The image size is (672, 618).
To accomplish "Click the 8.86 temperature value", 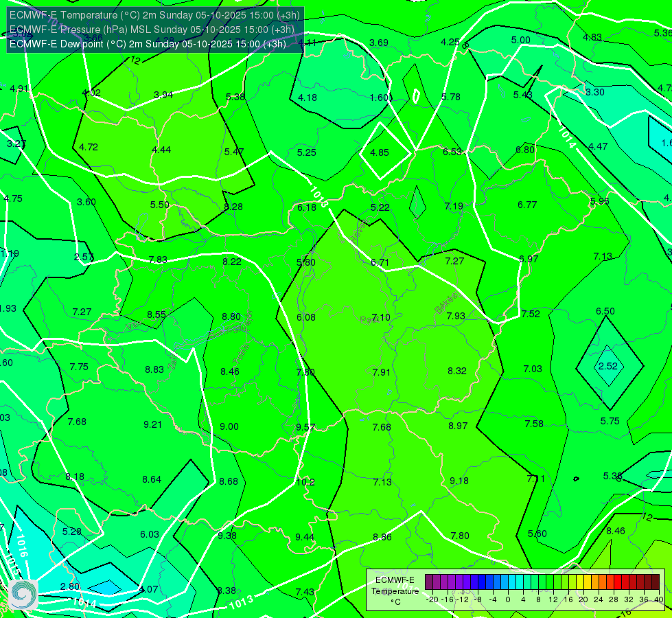I will point(382,537).
